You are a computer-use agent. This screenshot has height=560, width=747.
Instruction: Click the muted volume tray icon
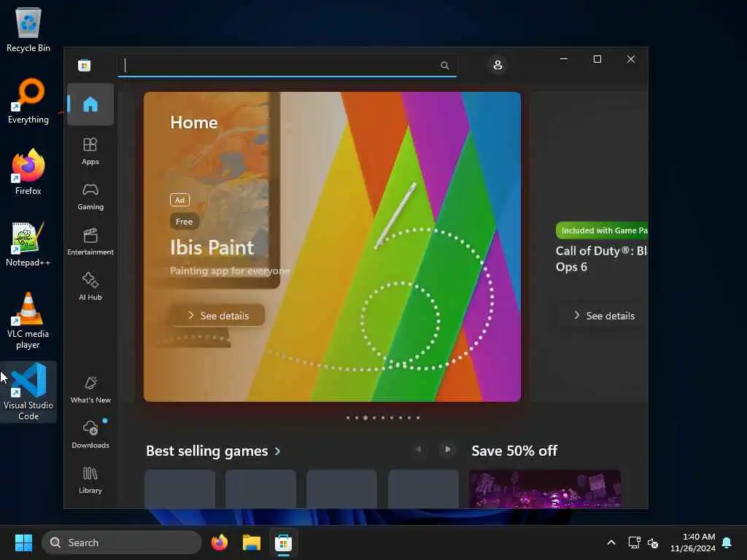pos(653,542)
